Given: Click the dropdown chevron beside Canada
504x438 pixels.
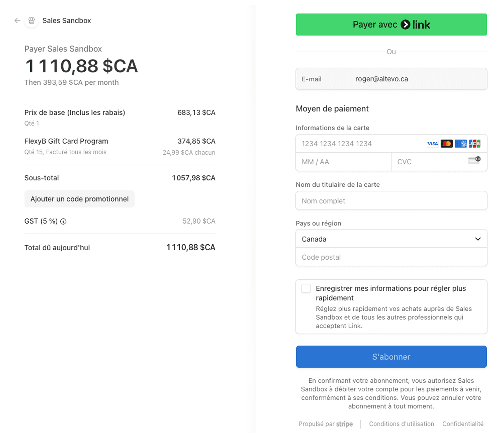Looking at the screenshot, I should [478, 239].
